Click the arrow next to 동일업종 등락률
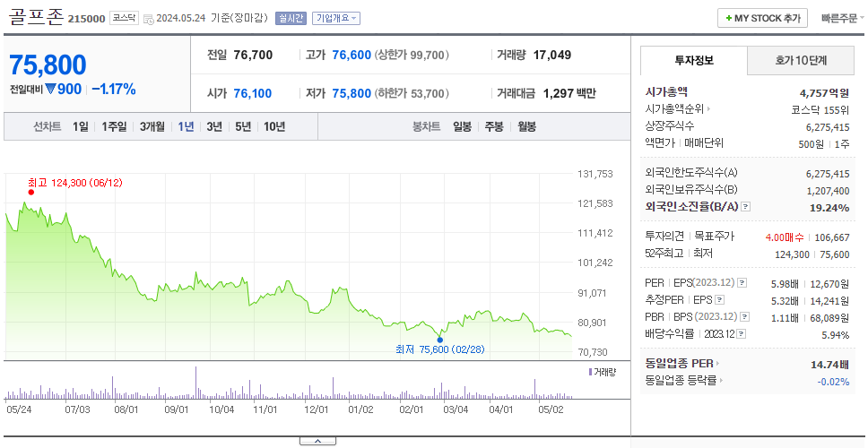 (x=721, y=381)
